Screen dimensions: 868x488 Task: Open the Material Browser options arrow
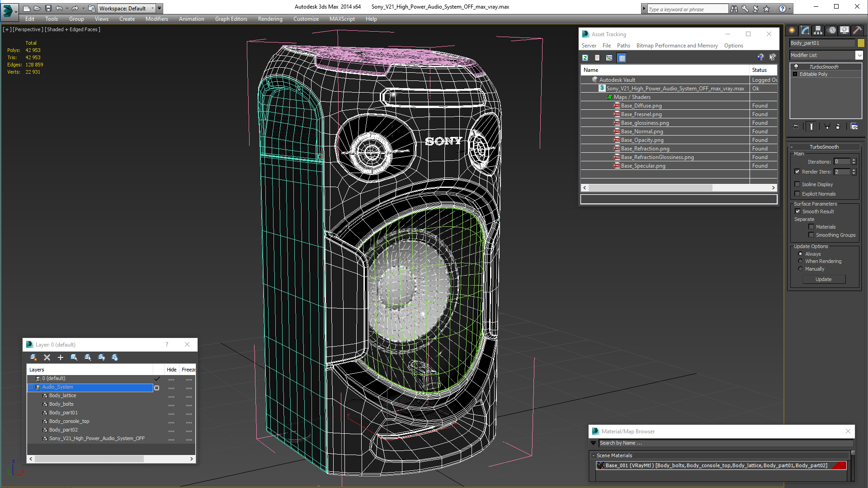coord(594,443)
